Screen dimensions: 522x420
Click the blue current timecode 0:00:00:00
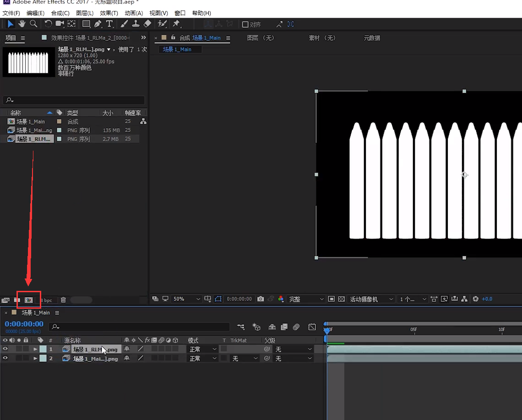click(x=24, y=324)
